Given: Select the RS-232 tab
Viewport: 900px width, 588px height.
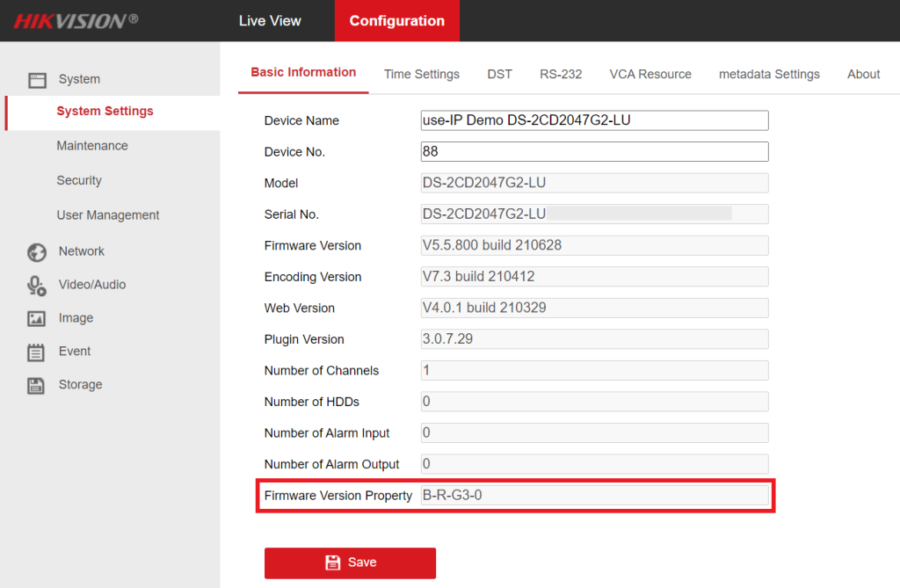Looking at the screenshot, I should point(561,75).
